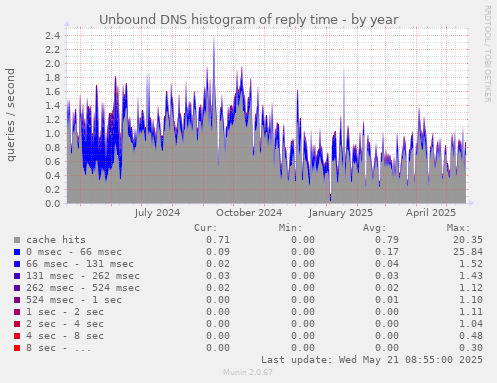Click the 'April 2025' x-axis label
Screen dimensions: 497x383
point(431,213)
